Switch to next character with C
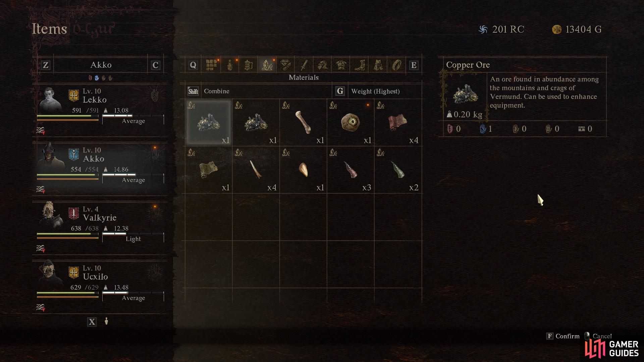The width and height of the screenshot is (644, 362). (x=155, y=65)
